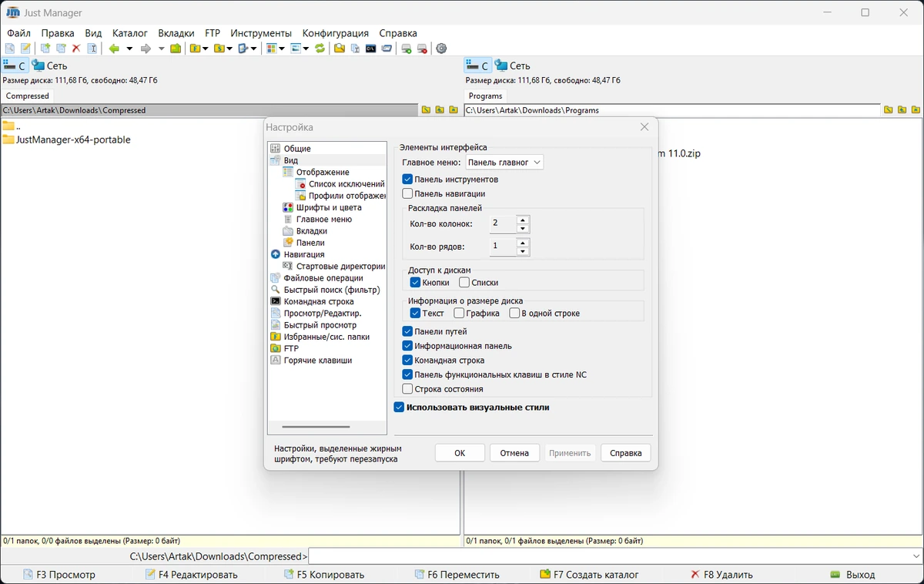The width and height of the screenshot is (924, 584).
Task: Uncheck Панели путей checkbox
Action: (407, 331)
